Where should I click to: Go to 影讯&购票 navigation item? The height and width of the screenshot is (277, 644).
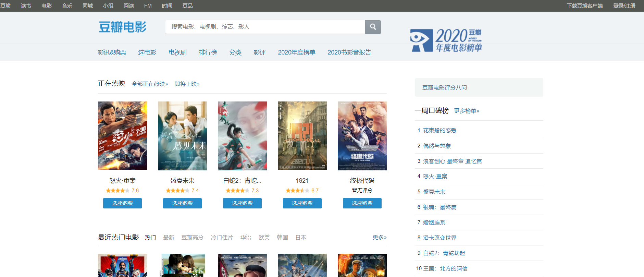coord(112,52)
